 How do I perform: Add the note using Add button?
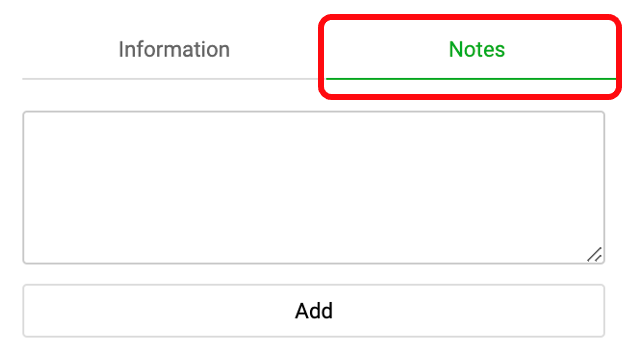[314, 311]
